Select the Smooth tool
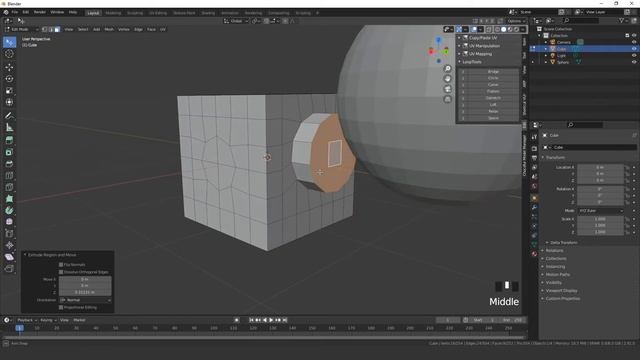 pyautogui.click(x=9, y=222)
